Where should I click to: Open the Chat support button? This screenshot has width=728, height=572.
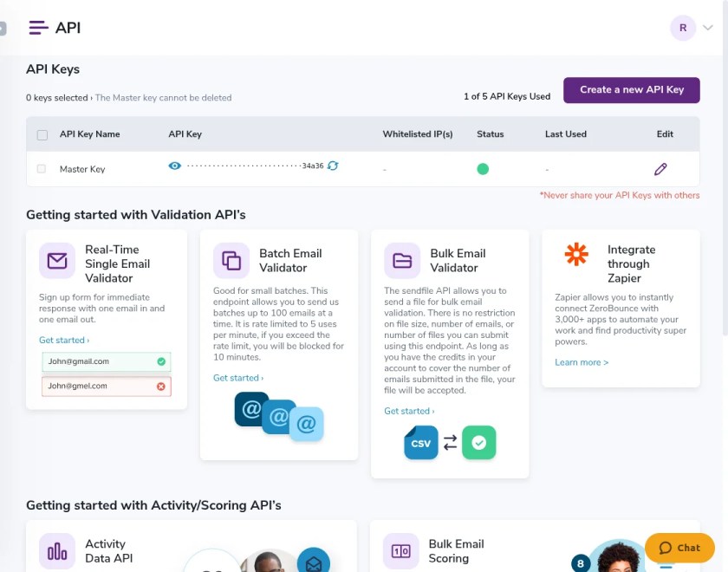click(679, 548)
